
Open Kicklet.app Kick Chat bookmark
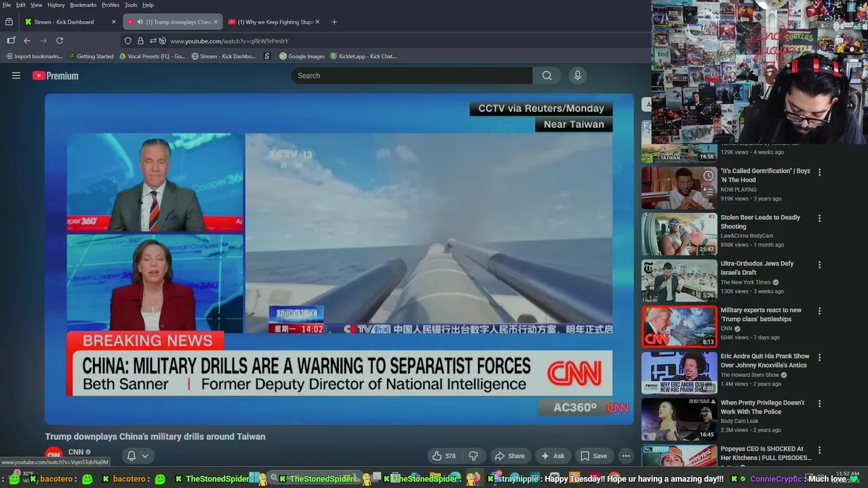click(363, 56)
